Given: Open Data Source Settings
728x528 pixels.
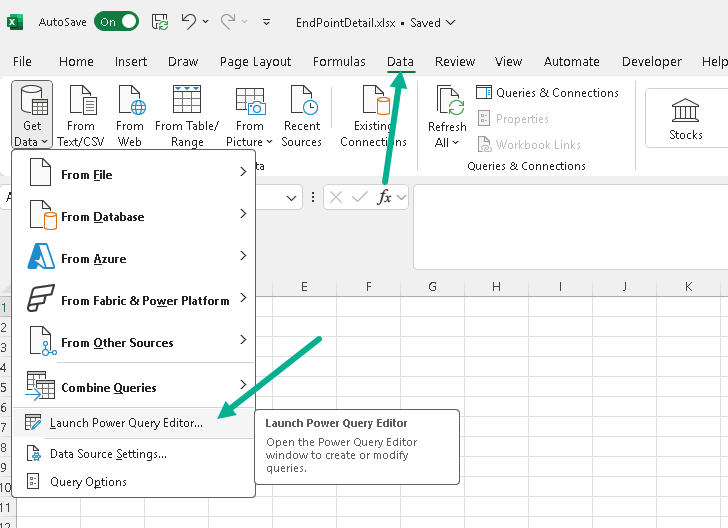Looking at the screenshot, I should coord(108,454).
